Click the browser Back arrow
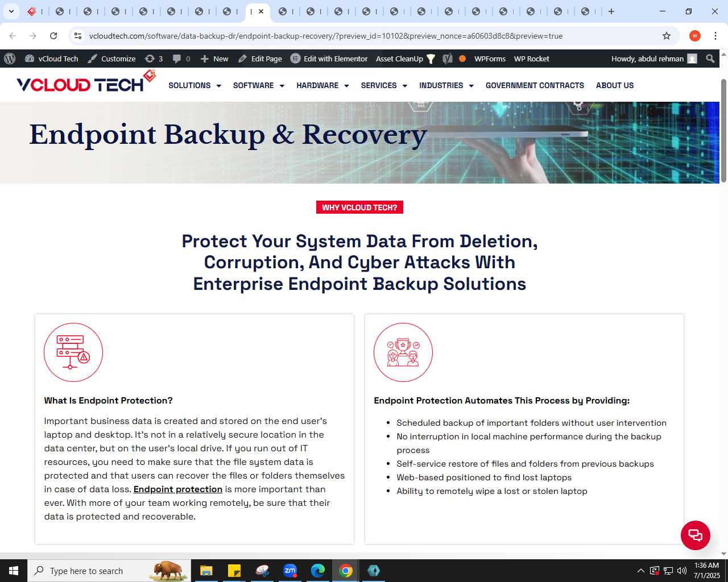This screenshot has width=728, height=582. coord(13,36)
